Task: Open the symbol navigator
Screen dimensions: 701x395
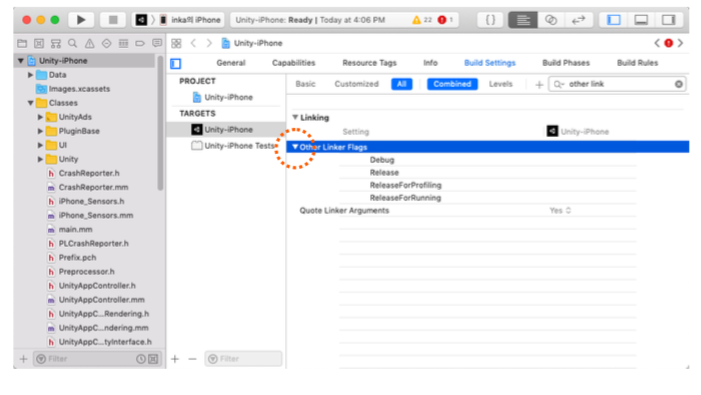Action: [55, 43]
